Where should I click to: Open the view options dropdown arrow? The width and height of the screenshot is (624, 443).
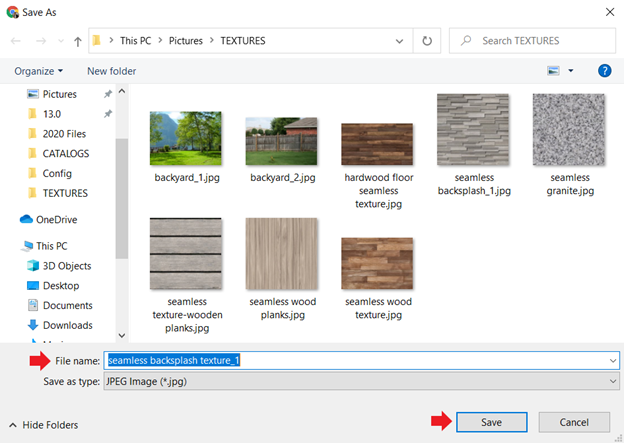571,71
